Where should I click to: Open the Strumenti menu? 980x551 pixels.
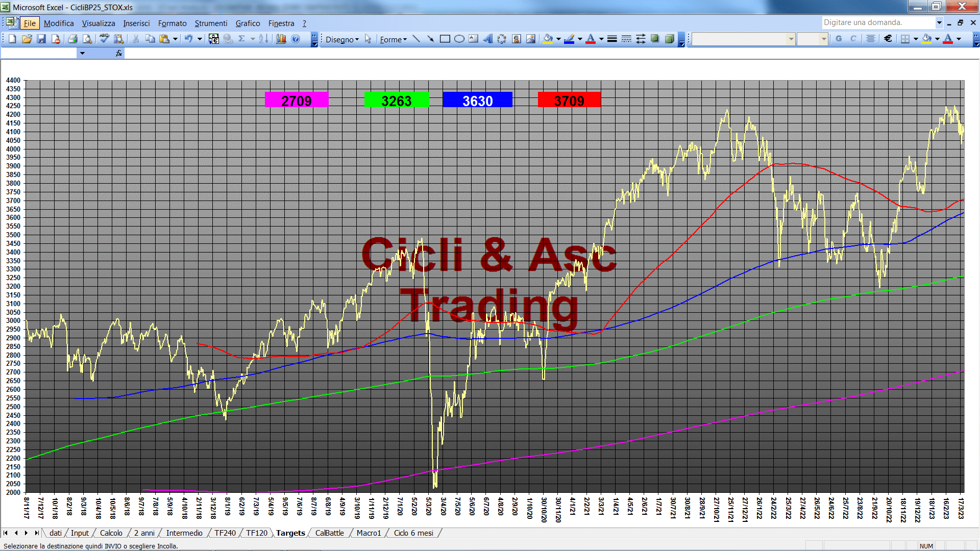coord(211,23)
